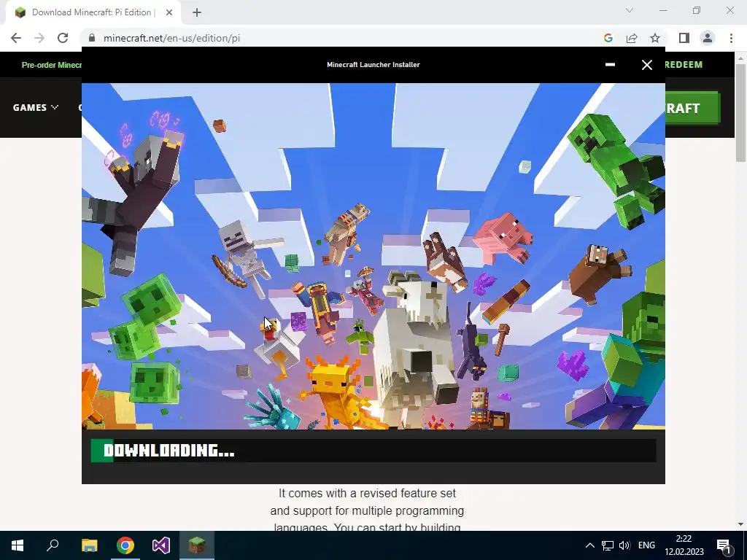View site info via the lock icon
The width and height of the screenshot is (747, 560).
point(92,38)
